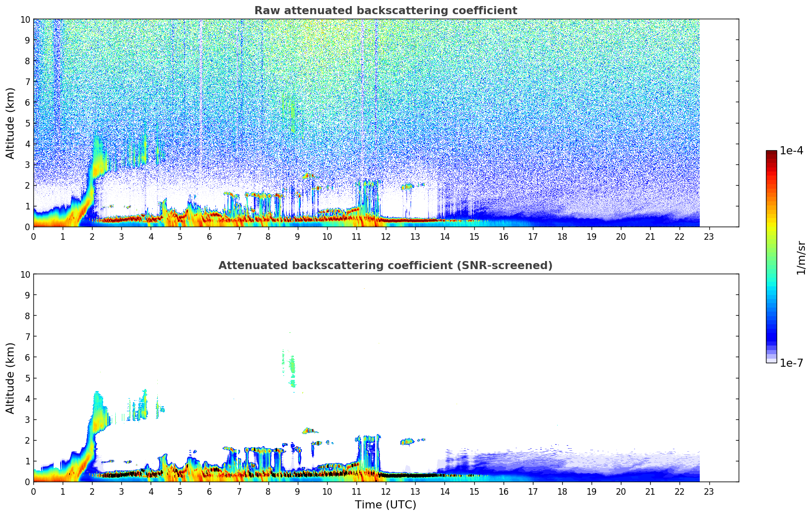
Task: Click the "Raw attenuated backscattering coefficient" title
Action: pos(385,11)
